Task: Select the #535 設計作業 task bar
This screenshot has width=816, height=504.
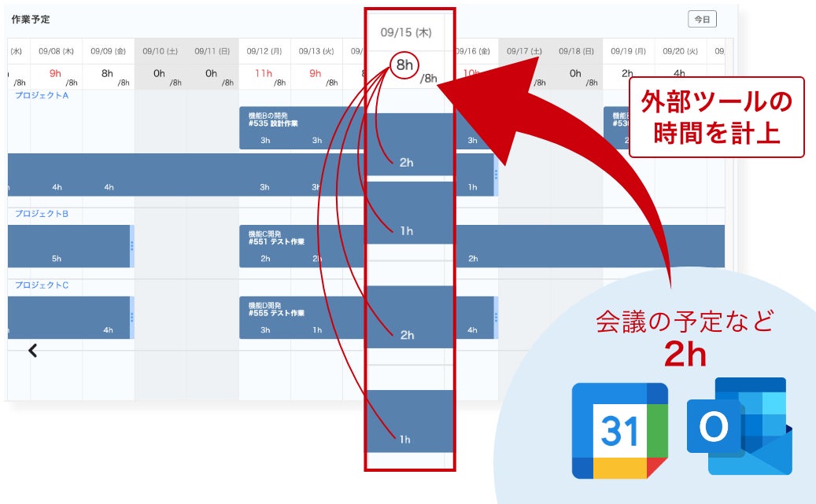Action: (x=302, y=128)
